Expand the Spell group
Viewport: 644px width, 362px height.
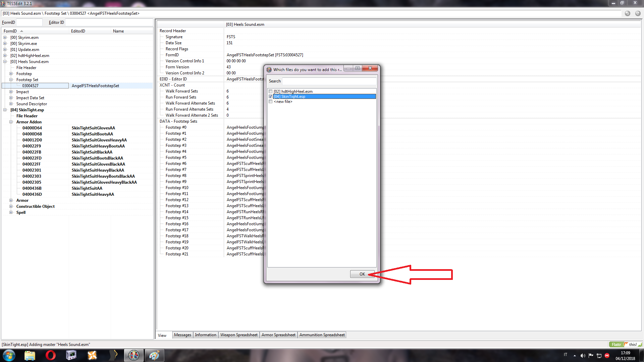pyautogui.click(x=11, y=213)
